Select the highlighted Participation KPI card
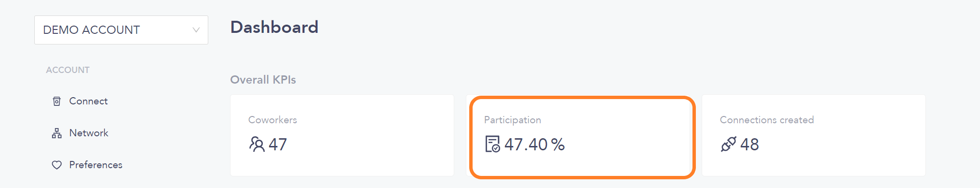This screenshot has width=980, height=188. pos(582,137)
